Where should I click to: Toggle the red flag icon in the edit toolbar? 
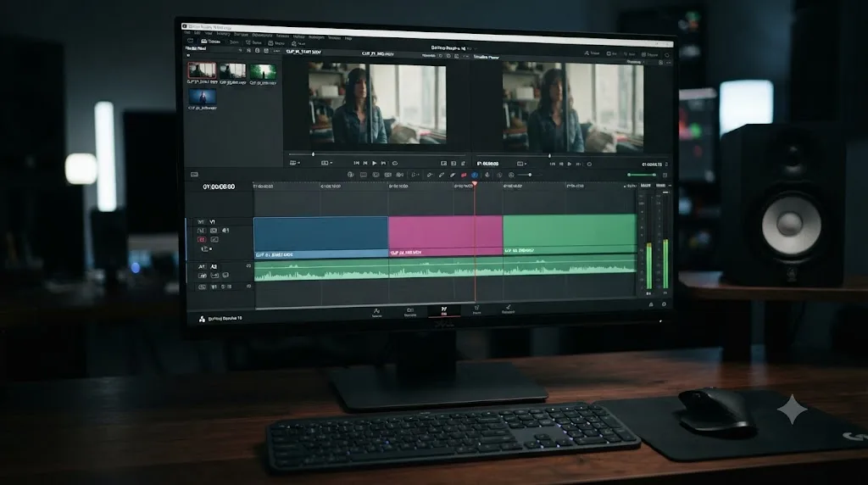pos(464,175)
